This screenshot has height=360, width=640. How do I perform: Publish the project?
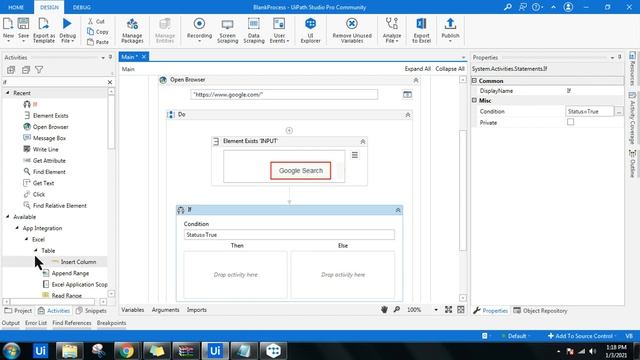(x=450, y=30)
